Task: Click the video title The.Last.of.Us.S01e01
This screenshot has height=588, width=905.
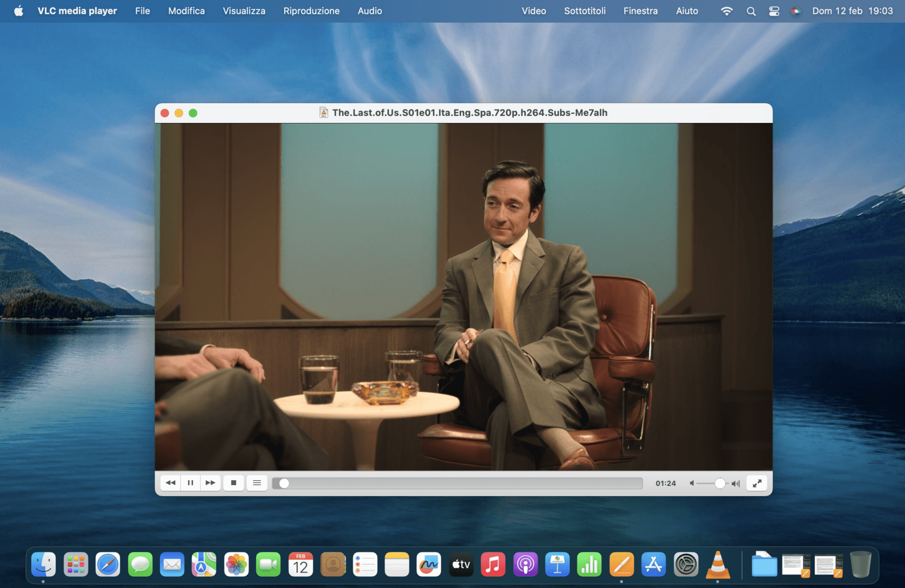Action: tap(470, 113)
